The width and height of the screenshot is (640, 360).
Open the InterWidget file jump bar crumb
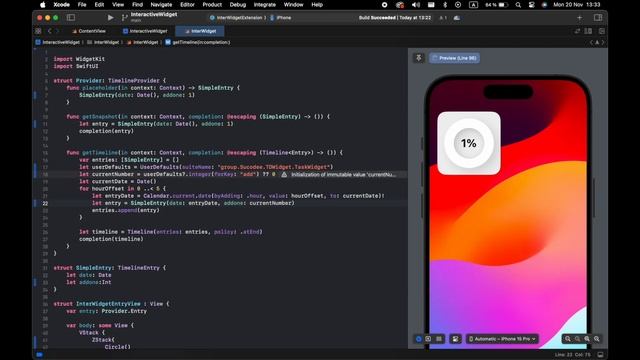click(142, 42)
